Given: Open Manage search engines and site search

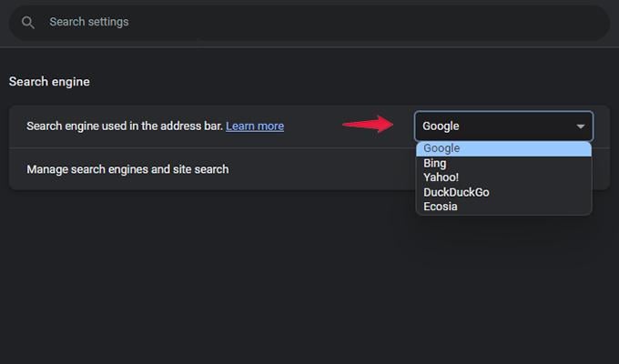Looking at the screenshot, I should (x=127, y=169).
